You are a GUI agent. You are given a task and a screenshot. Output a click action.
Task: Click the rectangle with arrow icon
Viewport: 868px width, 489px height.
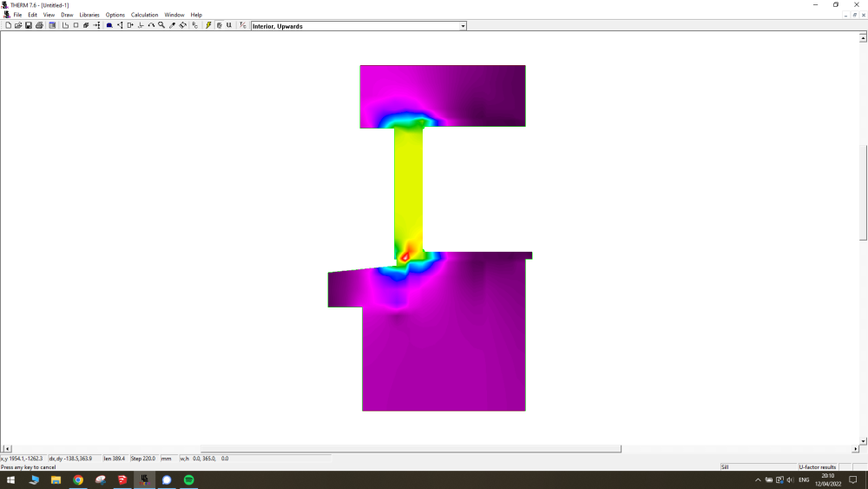pos(131,25)
